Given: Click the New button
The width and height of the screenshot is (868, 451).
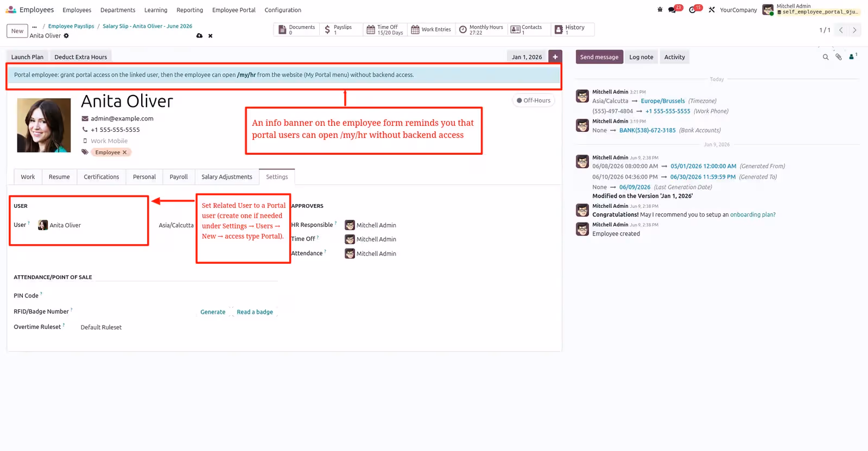Looking at the screenshot, I should pos(17,31).
